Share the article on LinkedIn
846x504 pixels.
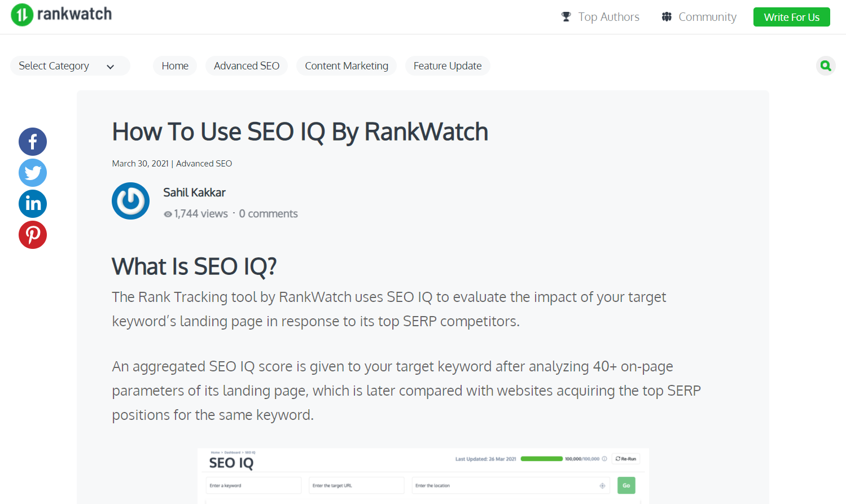point(33,204)
